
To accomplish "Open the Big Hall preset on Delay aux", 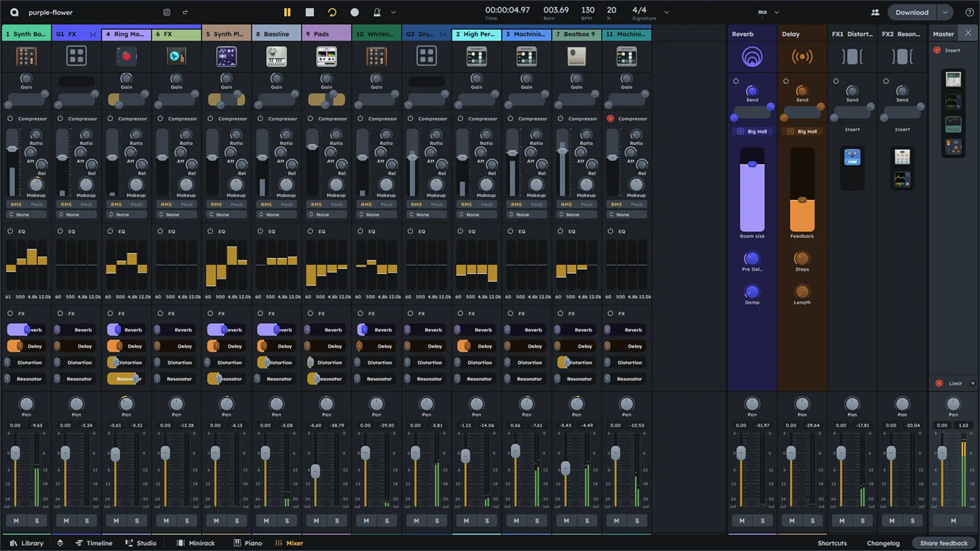I will coord(802,131).
